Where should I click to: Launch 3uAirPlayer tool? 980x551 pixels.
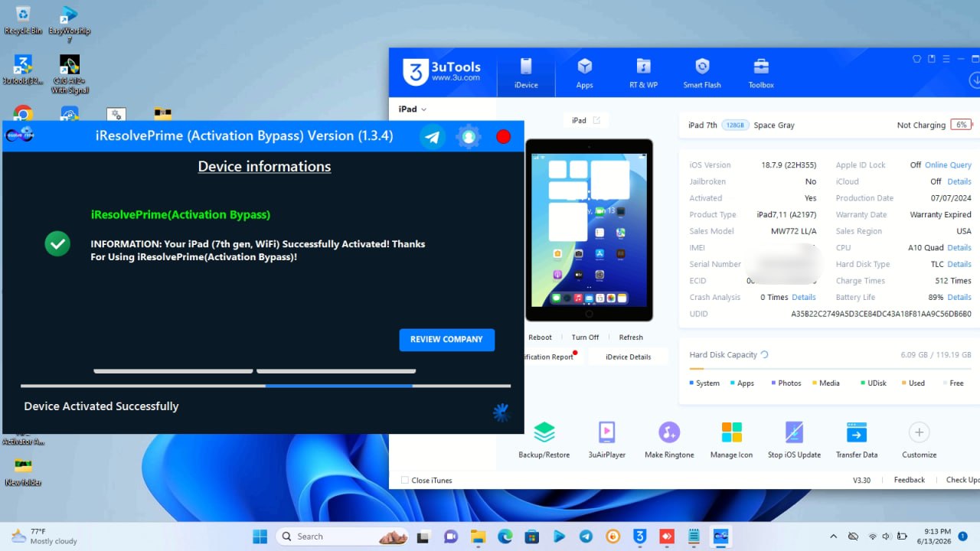[x=606, y=440]
